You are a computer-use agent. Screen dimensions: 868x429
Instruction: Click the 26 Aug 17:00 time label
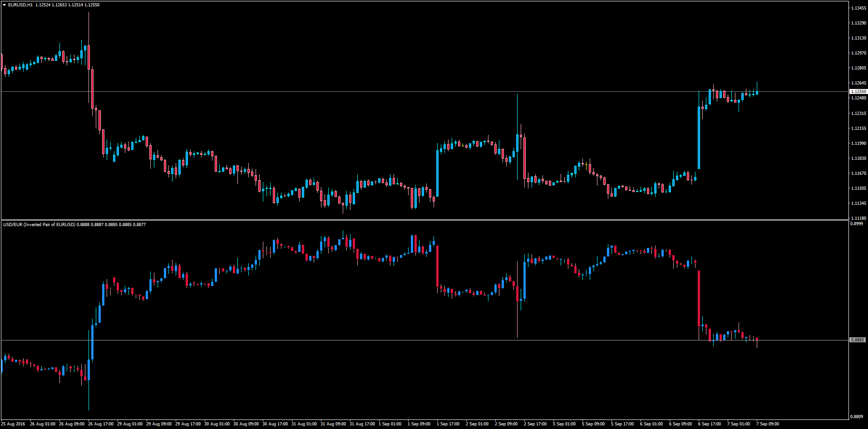[x=101, y=424]
